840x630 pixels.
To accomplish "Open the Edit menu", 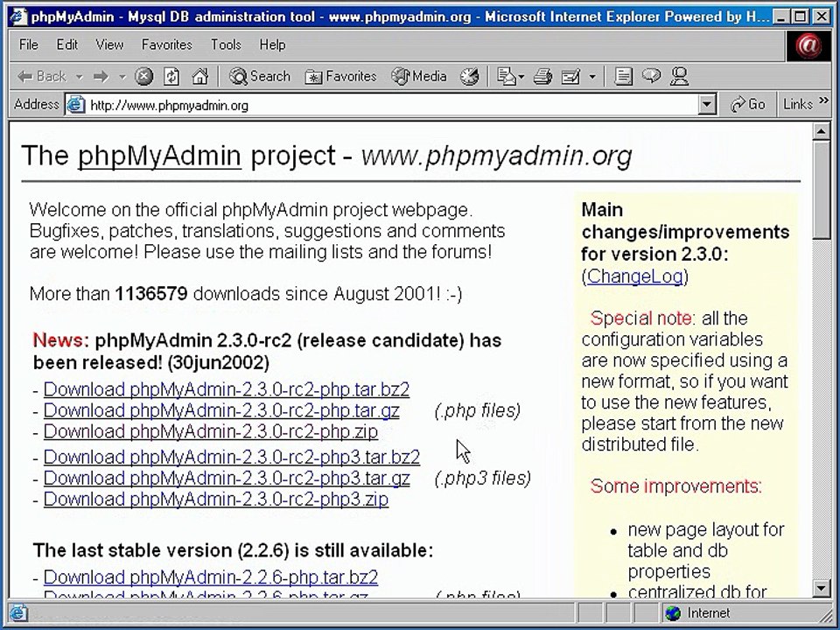I will point(67,45).
